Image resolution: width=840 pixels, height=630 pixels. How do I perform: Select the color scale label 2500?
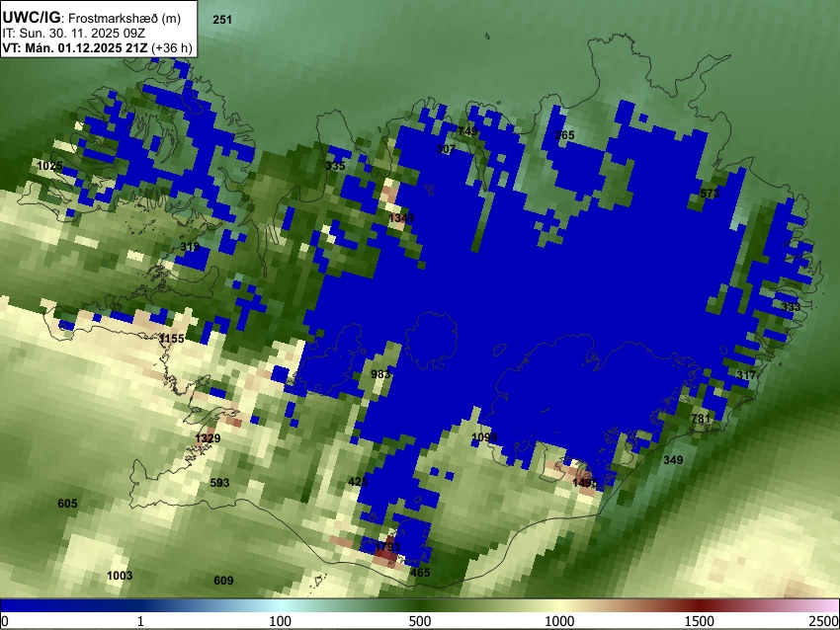coord(823,621)
